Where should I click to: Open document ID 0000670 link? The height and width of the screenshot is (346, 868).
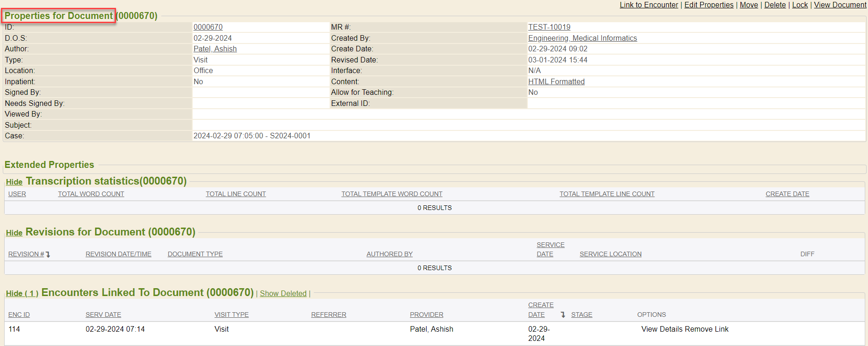208,27
